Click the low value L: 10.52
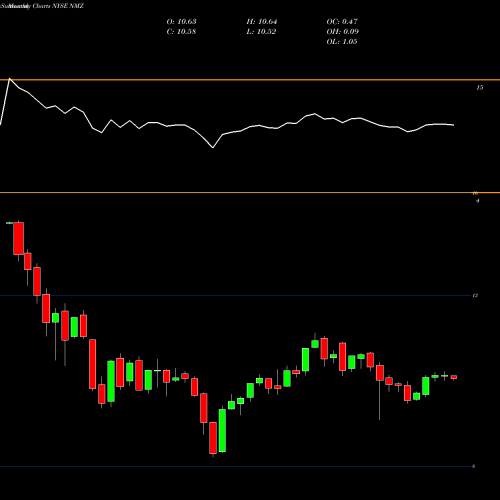This screenshot has height=500, width=500. click(x=261, y=32)
